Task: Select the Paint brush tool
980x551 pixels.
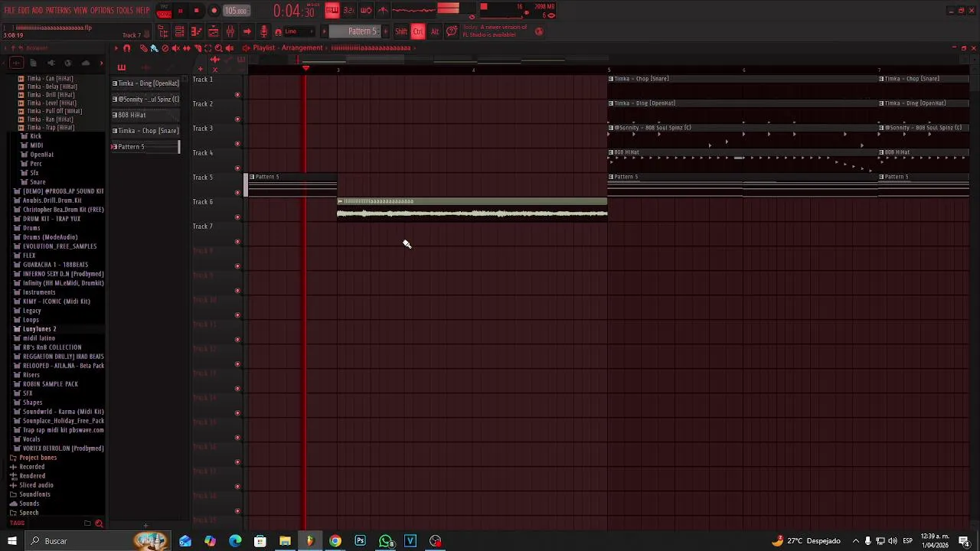Action: point(154,47)
